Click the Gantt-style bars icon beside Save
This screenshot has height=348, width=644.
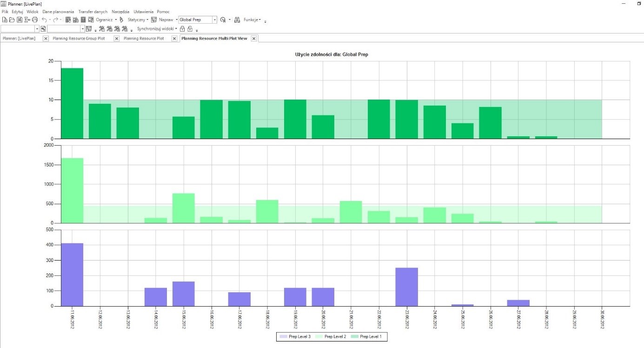pyautogui.click(x=27, y=20)
